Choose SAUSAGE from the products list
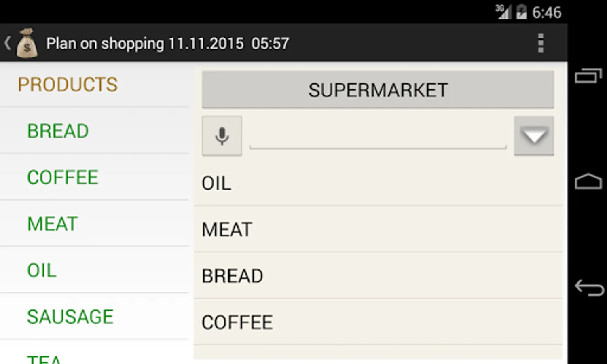Image resolution: width=607 pixels, height=364 pixels. pos(70,317)
